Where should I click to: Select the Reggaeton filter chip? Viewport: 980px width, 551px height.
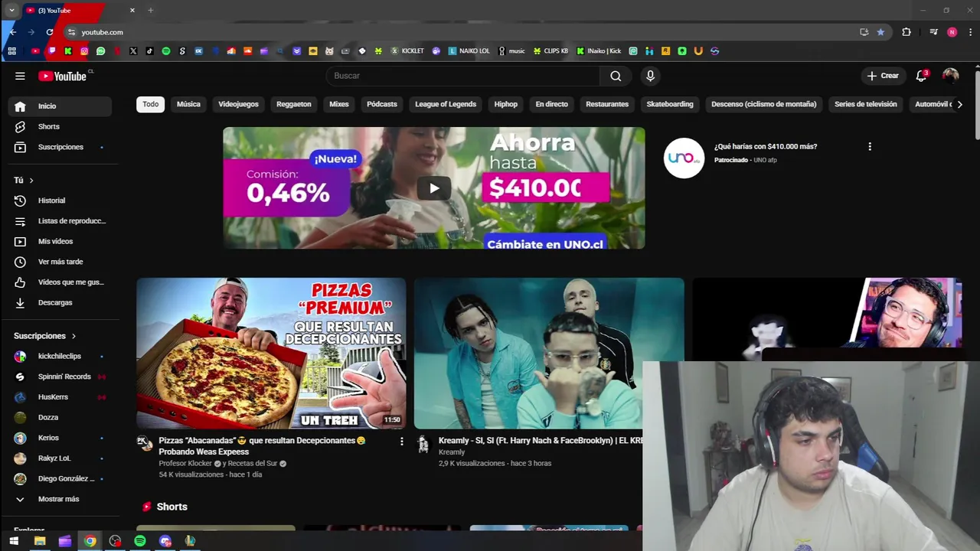pos(294,104)
